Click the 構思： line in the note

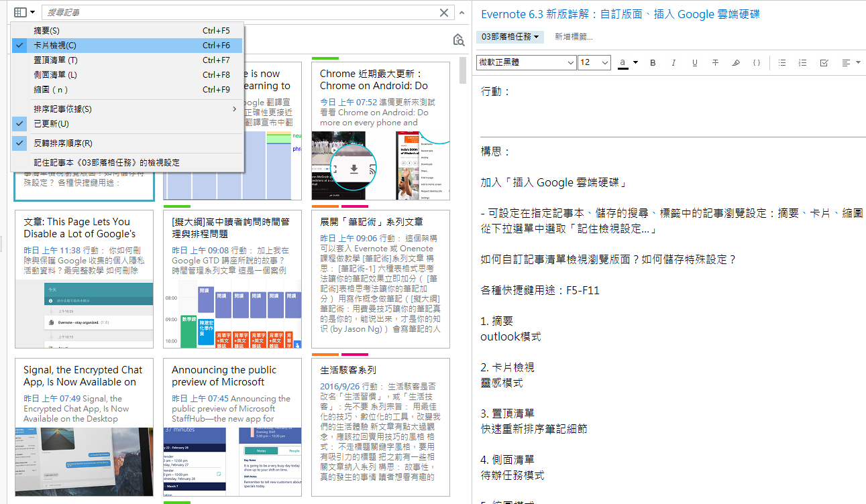coord(496,152)
